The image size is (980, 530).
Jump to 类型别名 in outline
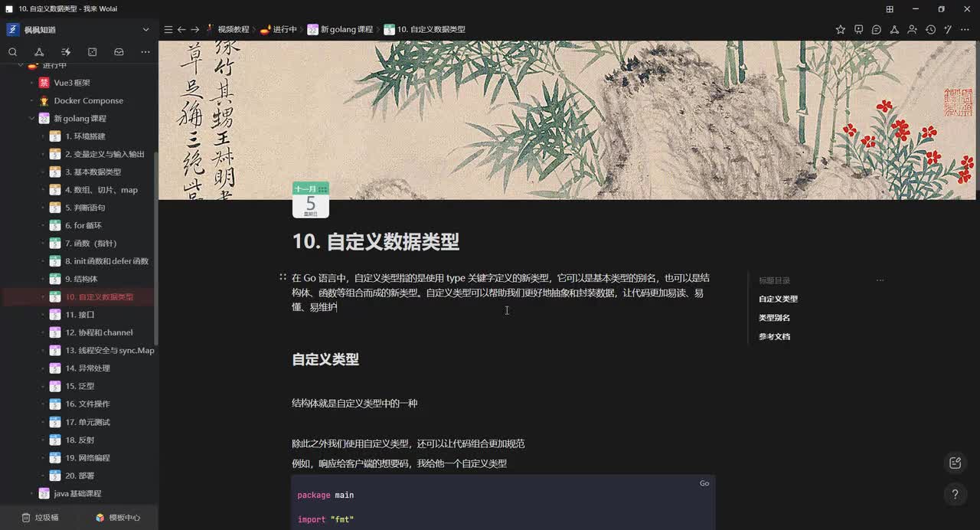click(774, 317)
